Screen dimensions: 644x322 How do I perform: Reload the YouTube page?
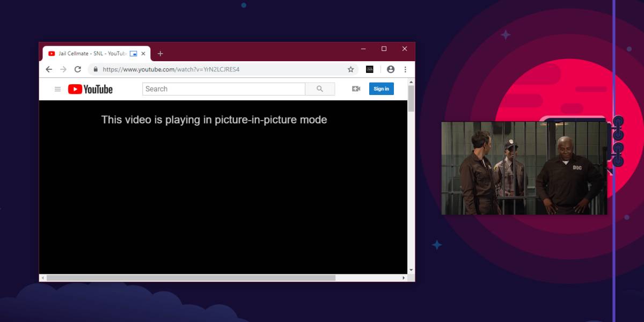(78, 69)
